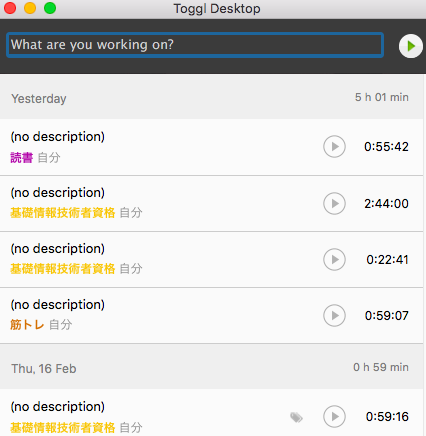Close the Toggl Desktop window
426x436 pixels.
(x=10, y=8)
